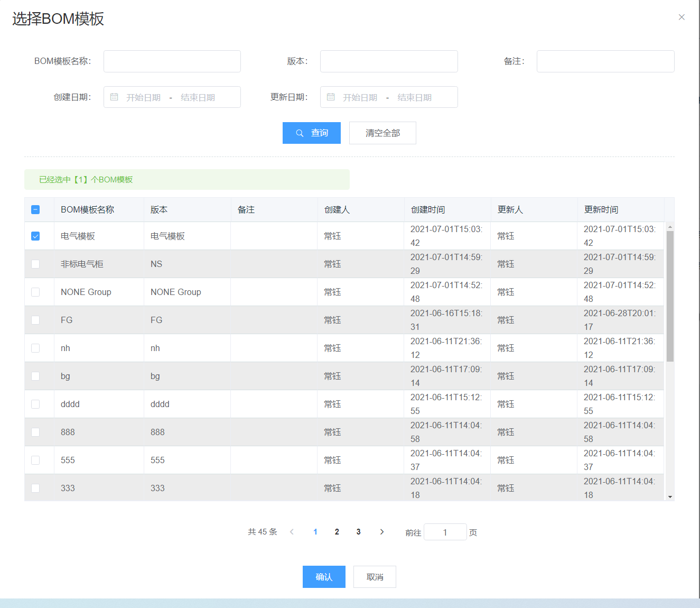Go to page 2 of results
700x608 pixels.
click(x=337, y=532)
